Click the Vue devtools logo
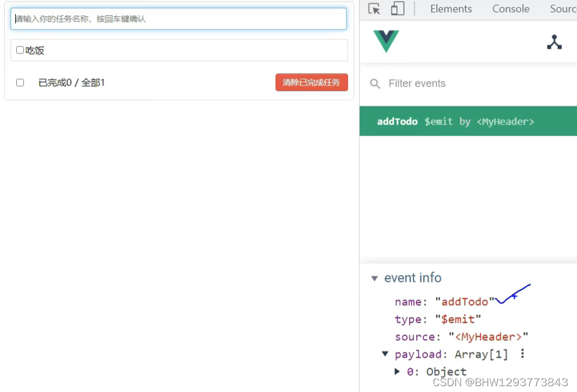Viewport: 577px width, 392px height. pyautogui.click(x=386, y=41)
